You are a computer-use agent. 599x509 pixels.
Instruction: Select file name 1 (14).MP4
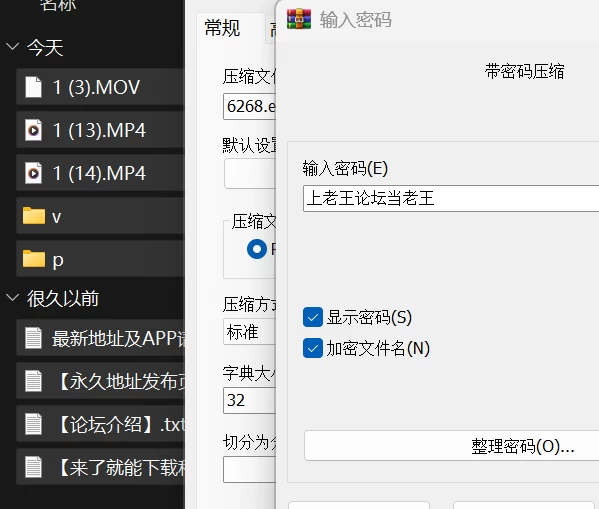click(x=99, y=173)
